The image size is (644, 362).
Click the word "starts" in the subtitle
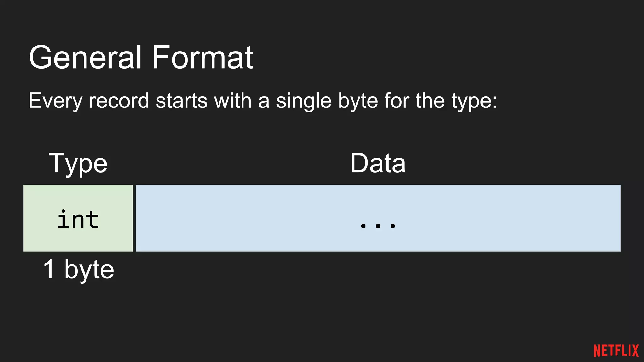coord(182,101)
